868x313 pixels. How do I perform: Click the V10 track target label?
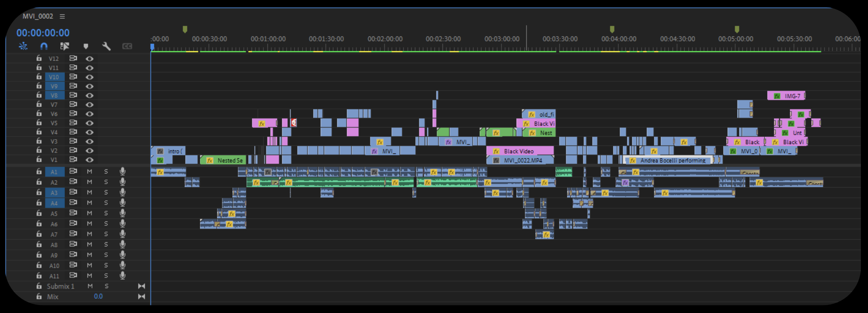click(x=54, y=77)
